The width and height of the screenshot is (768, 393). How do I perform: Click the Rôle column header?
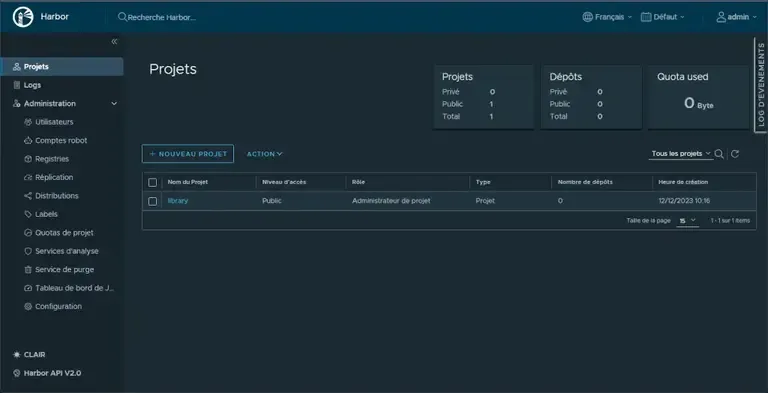pyautogui.click(x=359, y=182)
